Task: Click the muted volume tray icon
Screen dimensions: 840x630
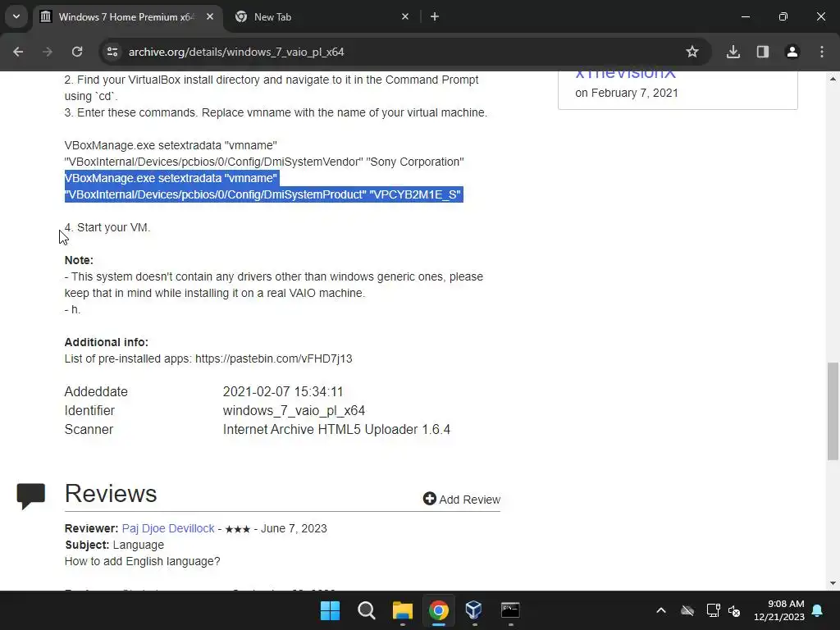Action: point(734,610)
